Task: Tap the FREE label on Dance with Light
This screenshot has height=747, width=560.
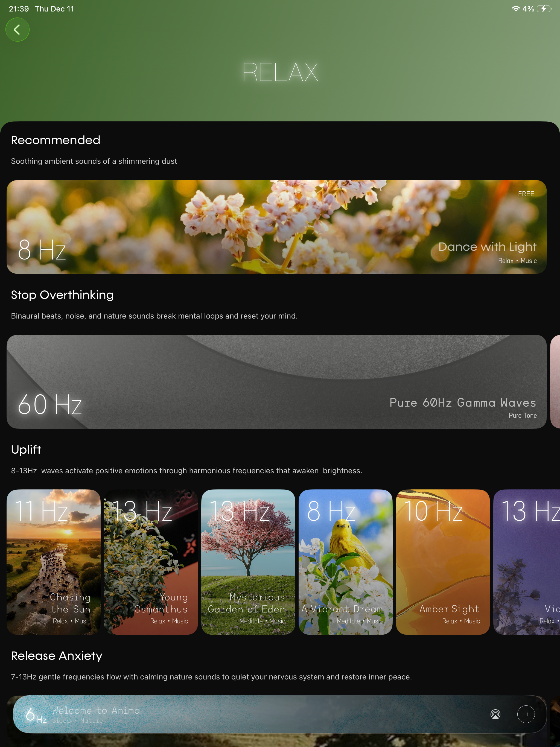Action: point(526,194)
